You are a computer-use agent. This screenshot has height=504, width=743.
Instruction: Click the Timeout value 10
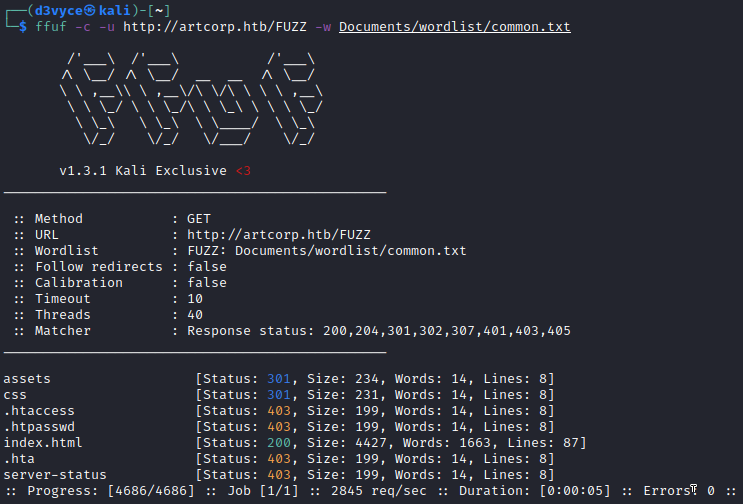pos(195,299)
